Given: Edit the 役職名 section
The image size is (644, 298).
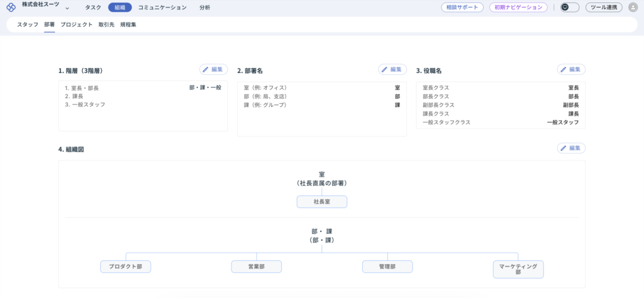Looking at the screenshot, I should click(571, 69).
